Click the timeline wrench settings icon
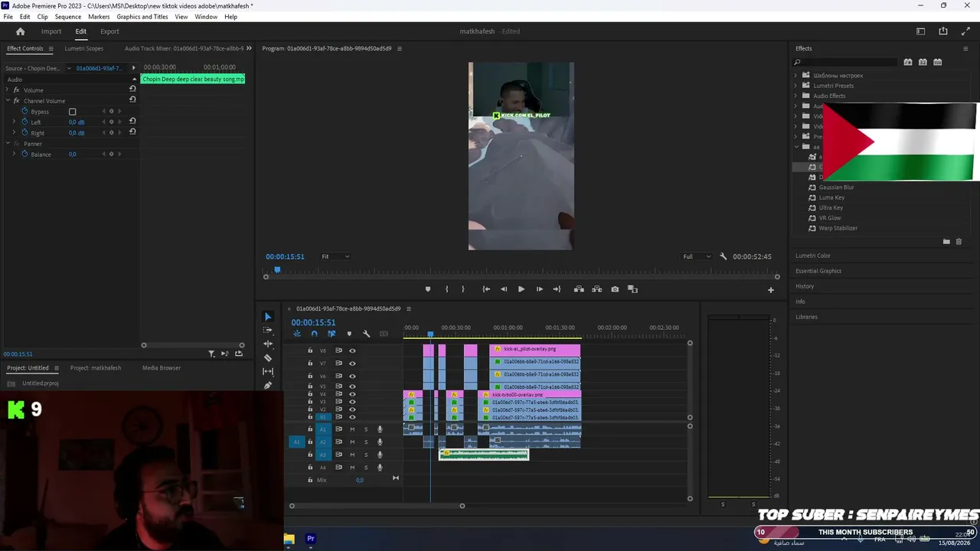This screenshot has width=980, height=551. pos(366,334)
